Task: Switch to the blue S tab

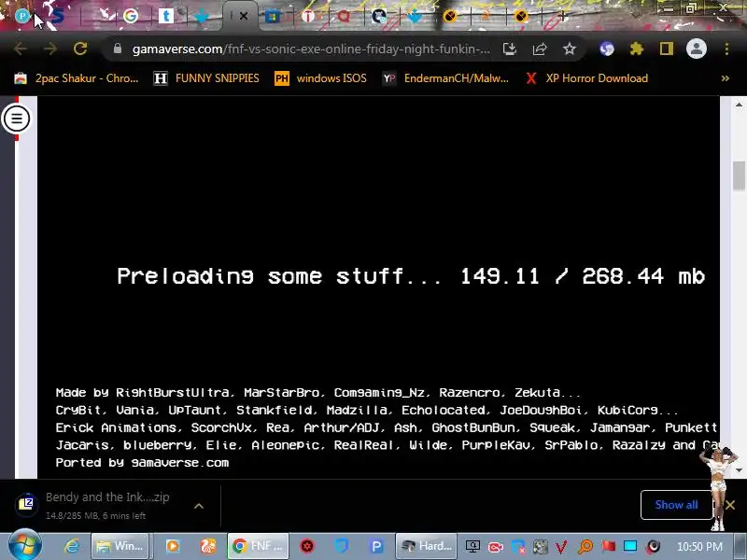Action: coord(58,16)
